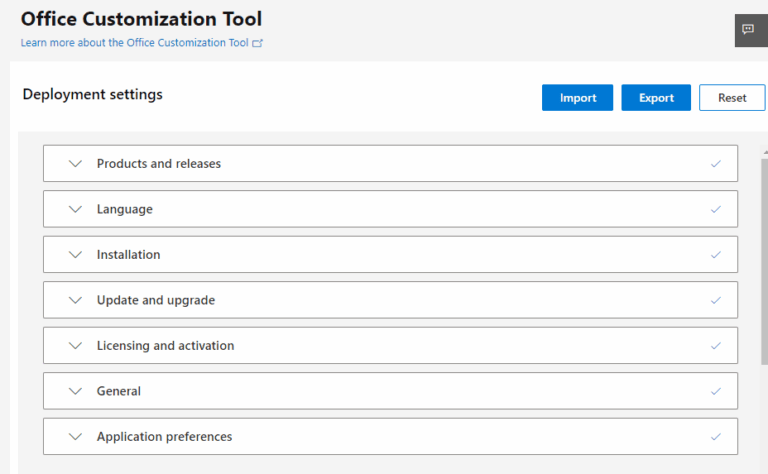Open Learn more about Office Customization Tool link
Image resolution: width=768 pixels, height=474 pixels.
(x=134, y=44)
